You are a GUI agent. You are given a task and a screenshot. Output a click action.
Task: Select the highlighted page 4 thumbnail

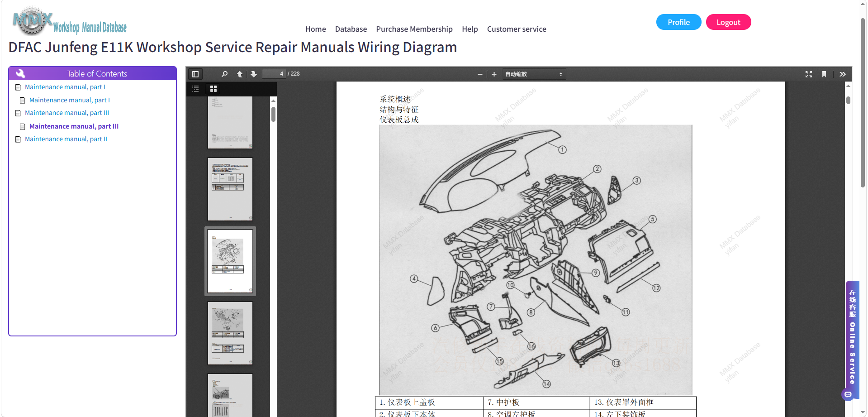tap(230, 261)
